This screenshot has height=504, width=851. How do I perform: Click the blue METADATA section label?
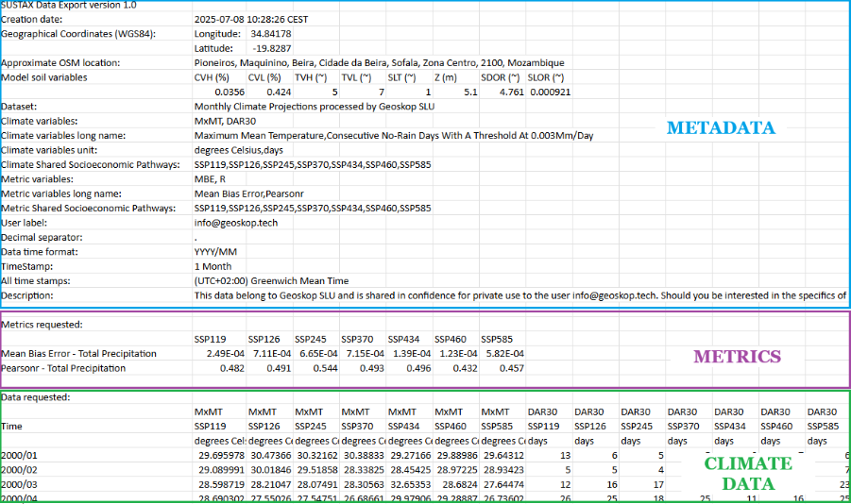[x=720, y=128]
